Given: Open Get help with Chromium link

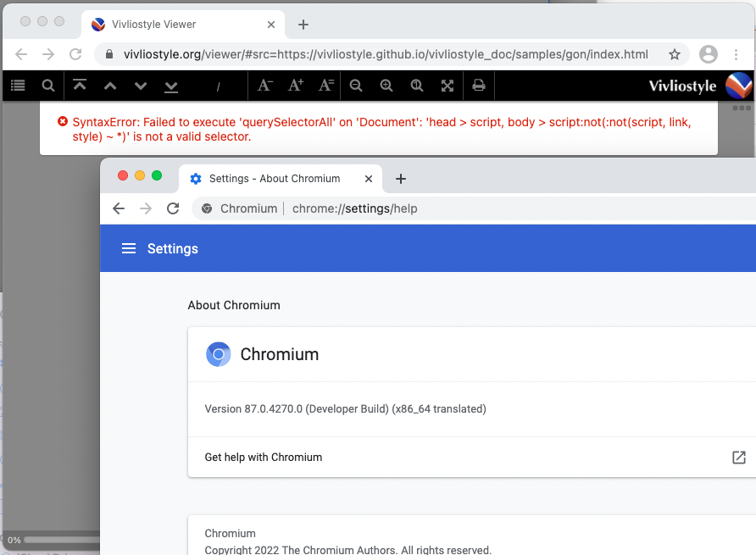Looking at the screenshot, I should 264,457.
